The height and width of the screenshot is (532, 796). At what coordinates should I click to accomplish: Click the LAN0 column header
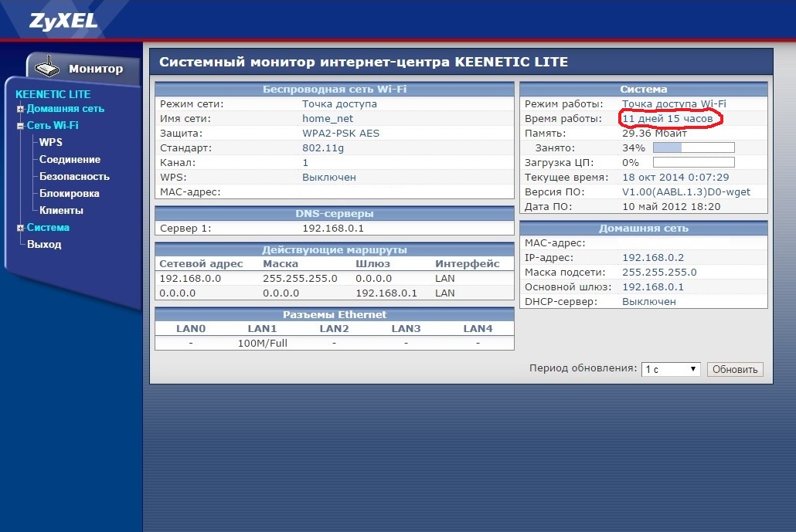point(191,329)
